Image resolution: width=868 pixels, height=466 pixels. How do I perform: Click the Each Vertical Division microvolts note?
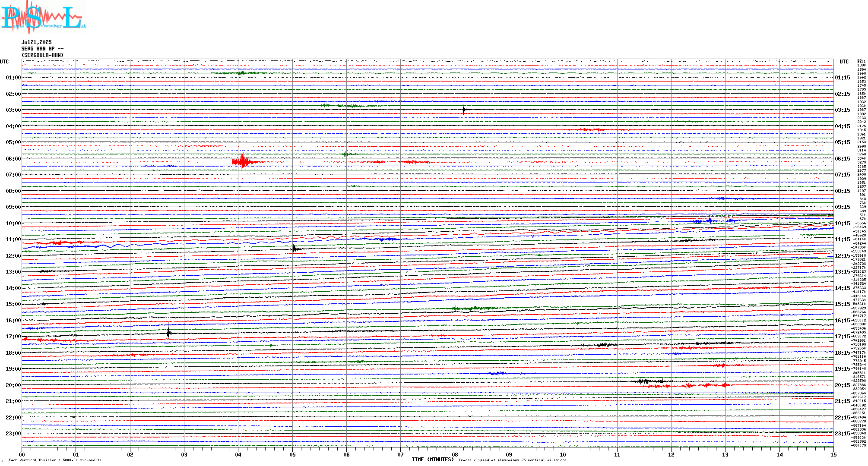(55, 460)
